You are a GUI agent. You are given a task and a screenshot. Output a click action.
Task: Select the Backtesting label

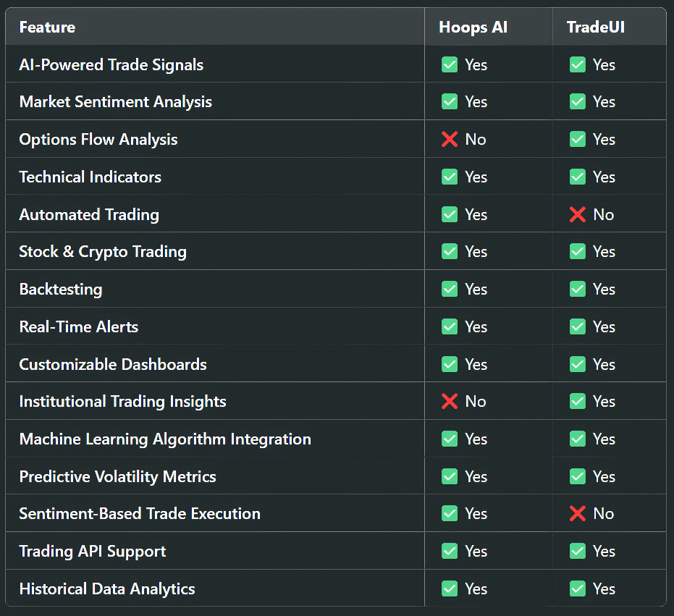[x=61, y=290]
